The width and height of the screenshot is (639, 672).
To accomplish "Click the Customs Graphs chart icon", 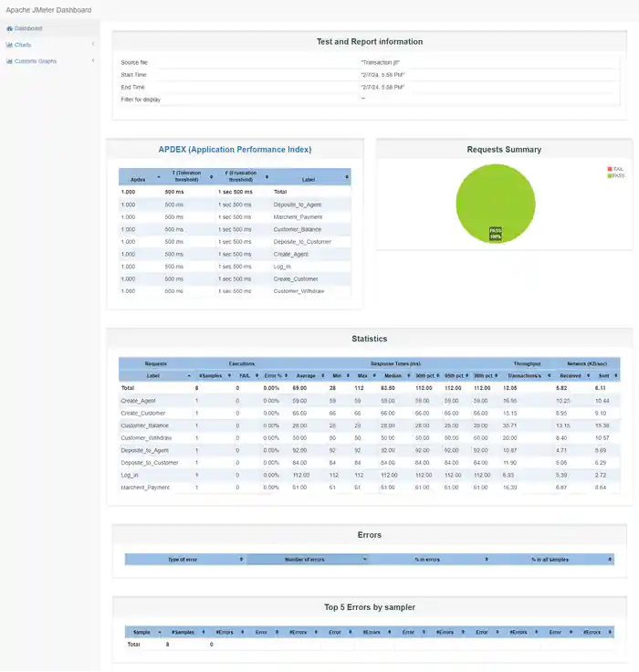I will [x=9, y=61].
